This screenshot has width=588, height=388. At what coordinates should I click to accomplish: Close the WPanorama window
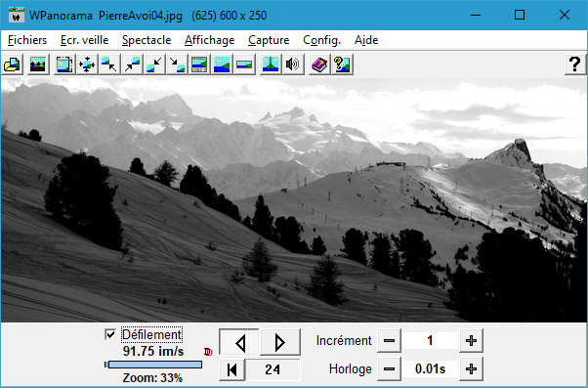[564, 15]
